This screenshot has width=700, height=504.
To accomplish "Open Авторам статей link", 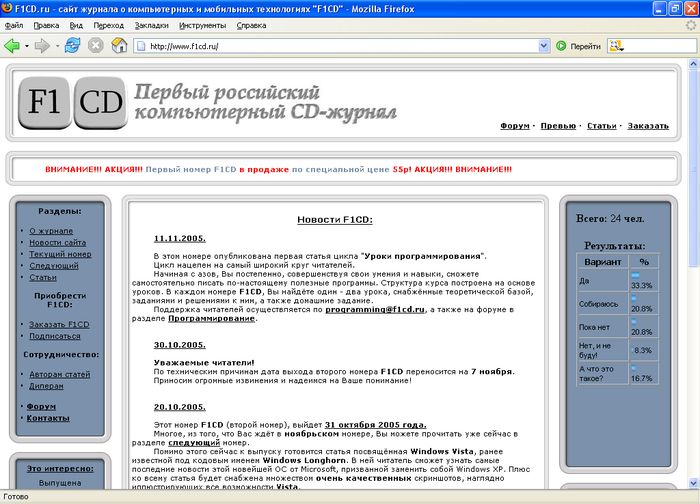I will coord(60,375).
